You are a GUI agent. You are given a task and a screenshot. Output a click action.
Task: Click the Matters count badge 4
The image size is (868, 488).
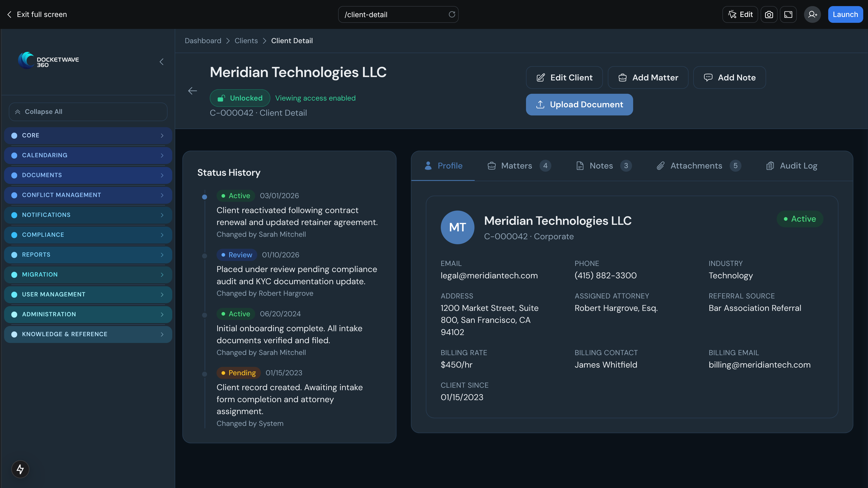pyautogui.click(x=545, y=166)
